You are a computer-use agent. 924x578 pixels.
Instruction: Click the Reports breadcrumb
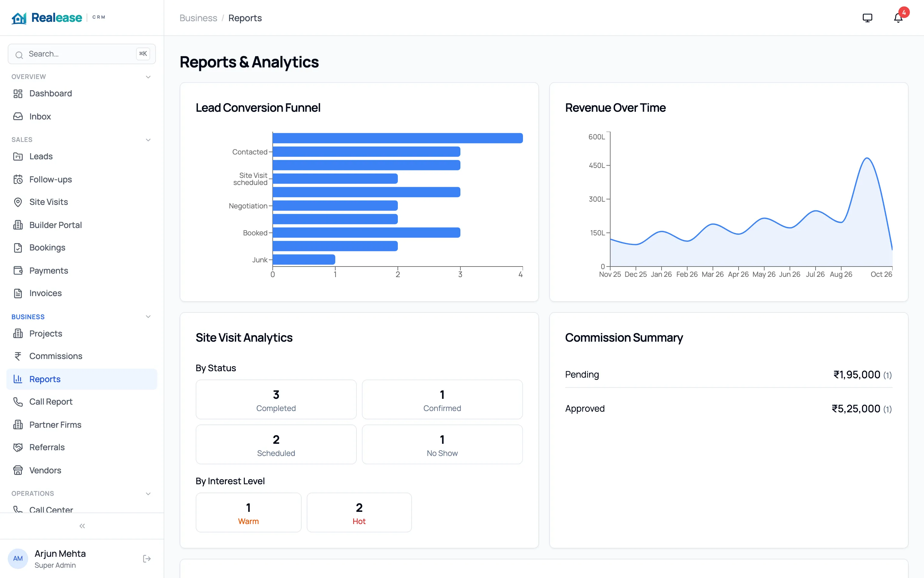(245, 18)
